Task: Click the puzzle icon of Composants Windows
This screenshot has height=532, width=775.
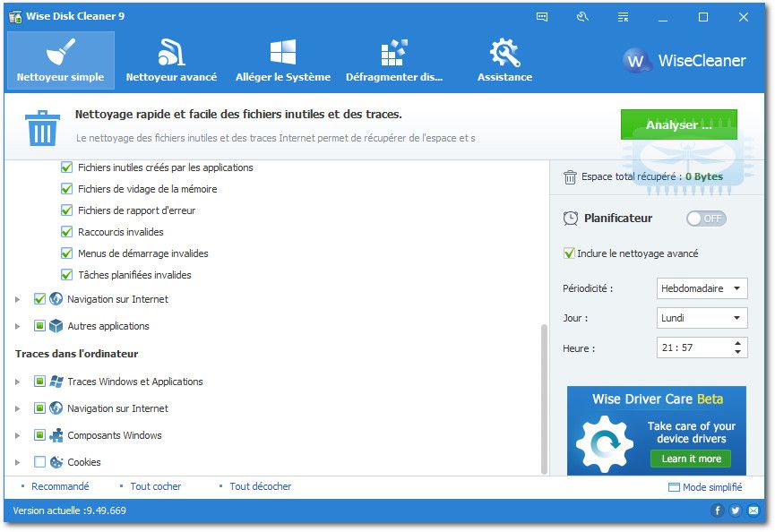Action: pos(56,435)
